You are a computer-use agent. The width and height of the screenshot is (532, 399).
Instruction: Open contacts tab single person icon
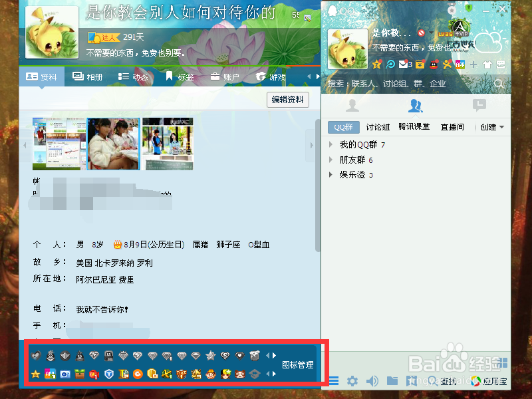[352, 106]
